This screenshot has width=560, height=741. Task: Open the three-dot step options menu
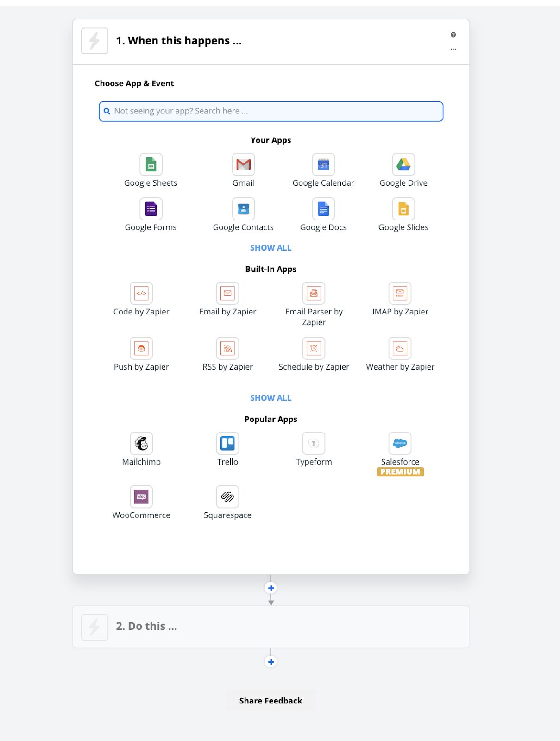tap(453, 49)
